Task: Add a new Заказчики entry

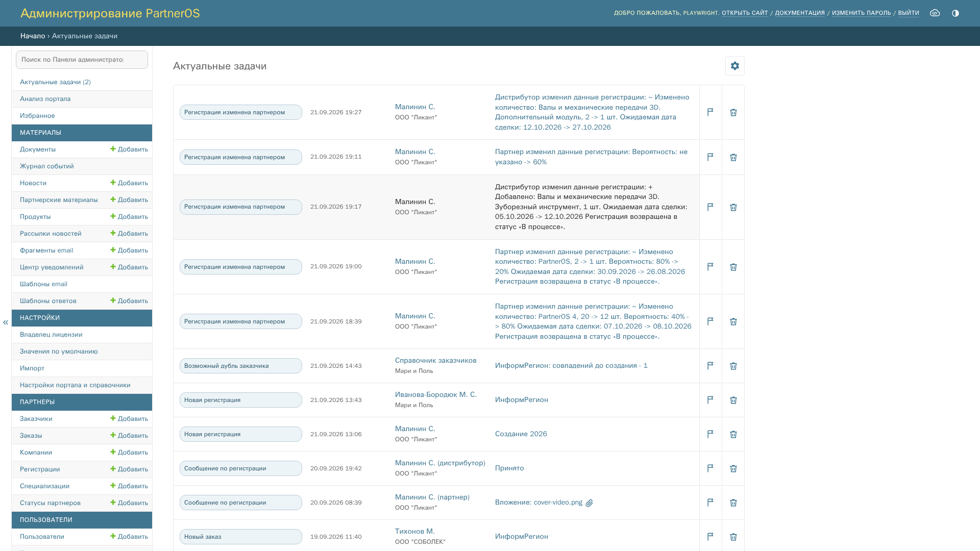Action: tap(129, 419)
